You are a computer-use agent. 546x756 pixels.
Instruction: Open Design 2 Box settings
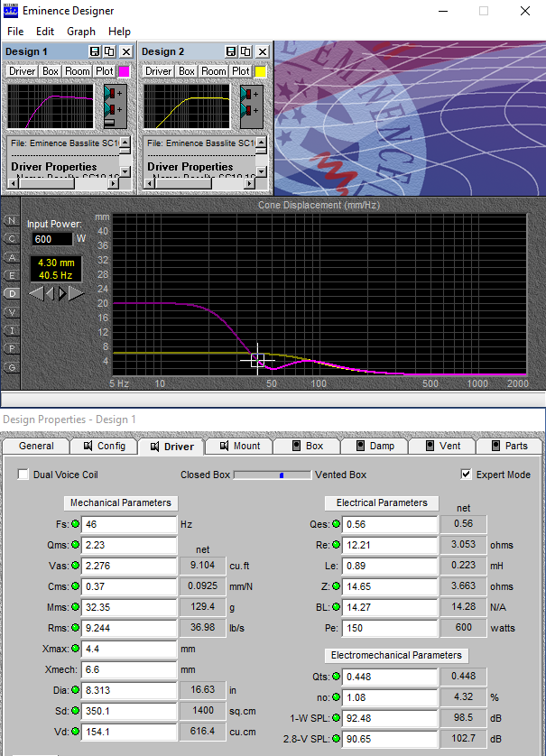pyautogui.click(x=186, y=71)
